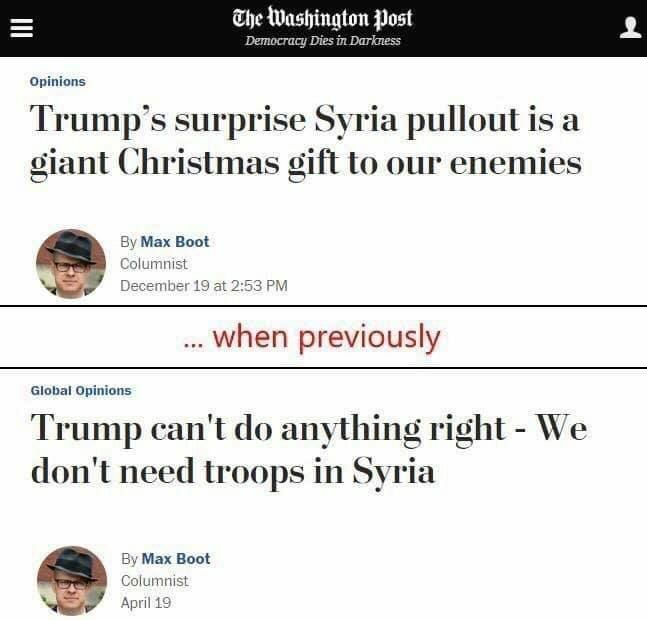Click Max Boot's avatar beside December byline
Screen dimensions: 647x620
point(71,264)
